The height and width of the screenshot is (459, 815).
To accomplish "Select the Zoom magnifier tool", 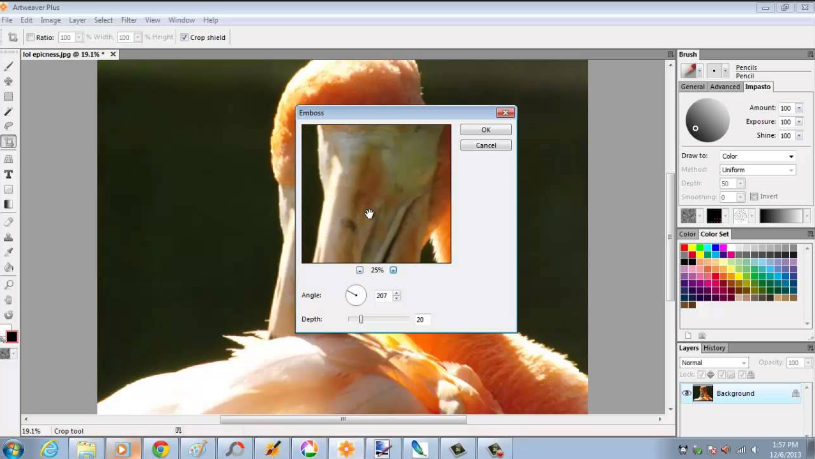I will tap(9, 285).
